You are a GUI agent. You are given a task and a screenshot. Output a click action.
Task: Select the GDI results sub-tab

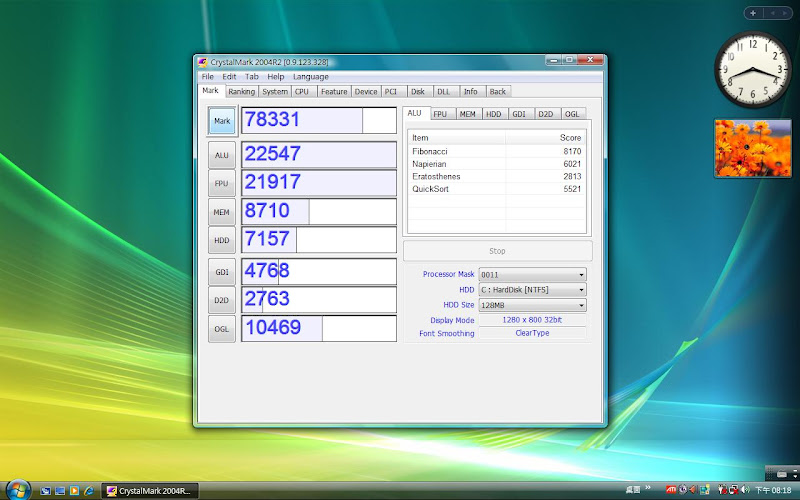click(519, 114)
